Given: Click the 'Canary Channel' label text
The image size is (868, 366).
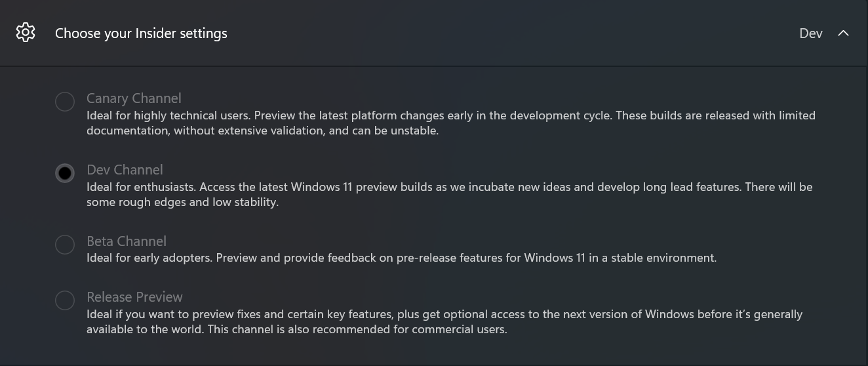Looking at the screenshot, I should coord(134,98).
